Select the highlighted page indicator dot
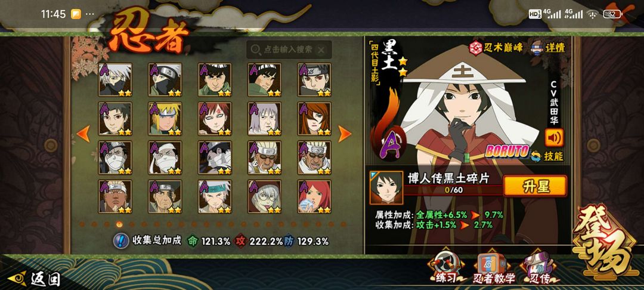The height and width of the screenshot is (290, 644). click(x=119, y=224)
